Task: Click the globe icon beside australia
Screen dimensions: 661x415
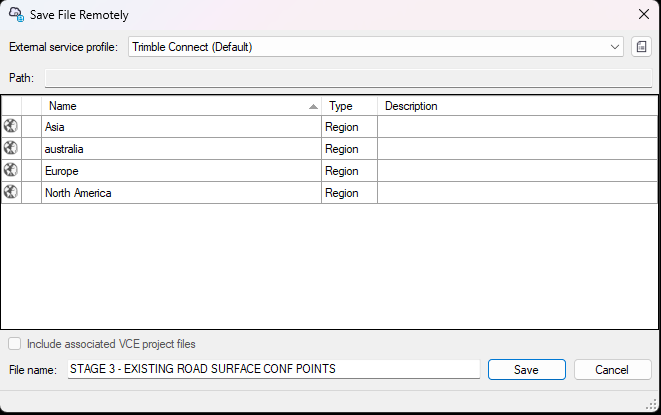Action: pyautogui.click(x=11, y=148)
